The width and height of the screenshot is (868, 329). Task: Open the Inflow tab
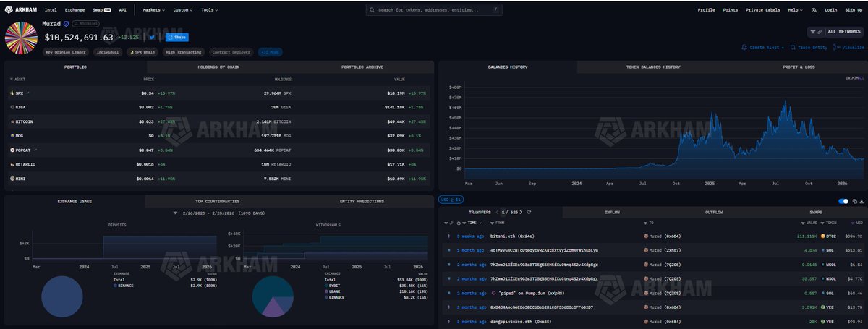[612, 212]
